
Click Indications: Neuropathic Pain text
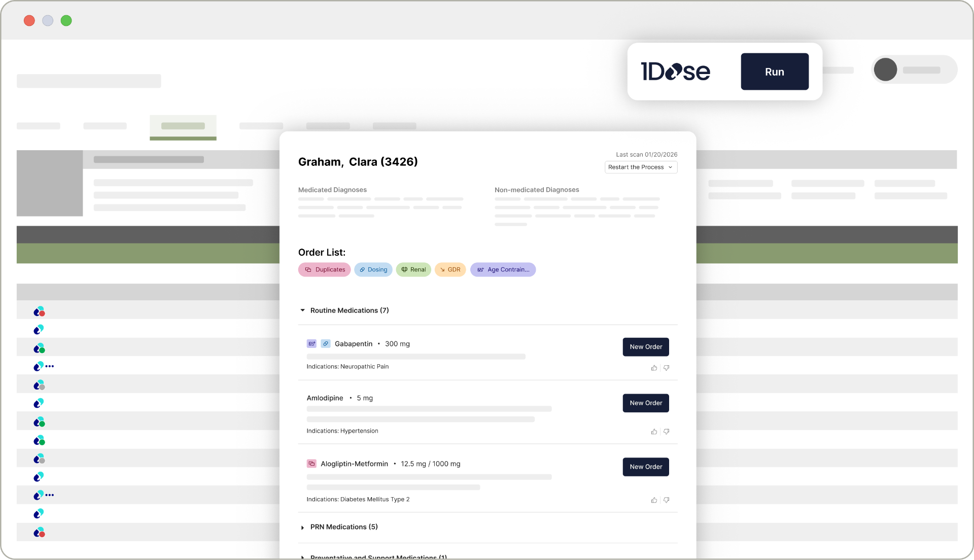pos(347,367)
